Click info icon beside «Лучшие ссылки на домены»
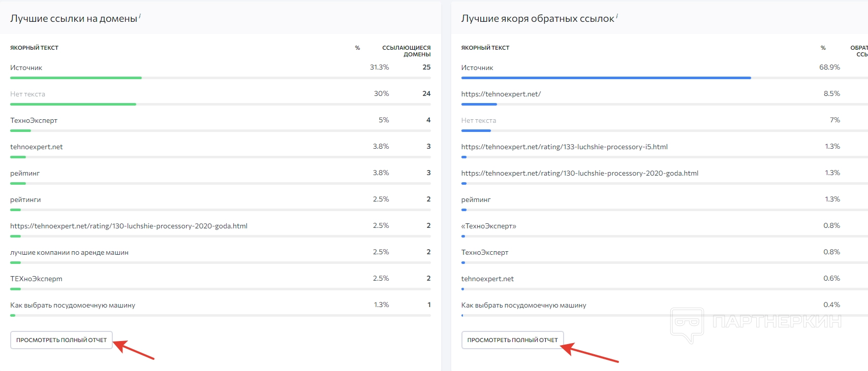The width and height of the screenshot is (868, 371). 140,16
